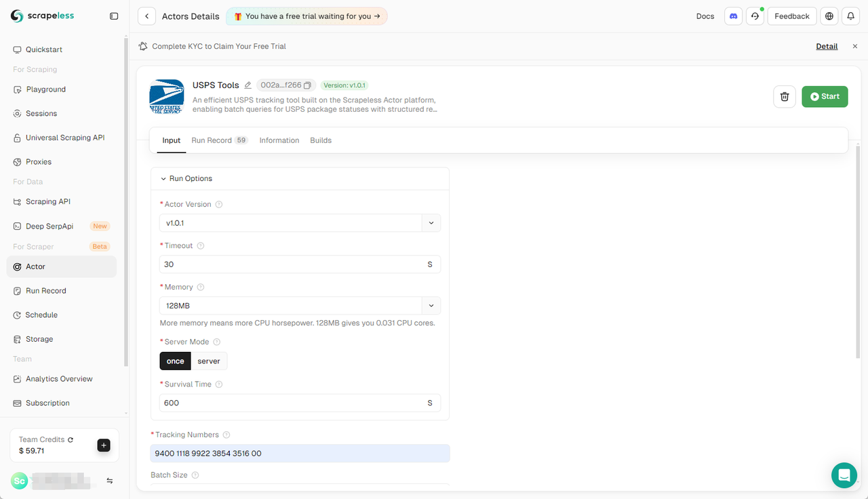Click the Server Mode help icon
The image size is (868, 499).
coord(217,342)
